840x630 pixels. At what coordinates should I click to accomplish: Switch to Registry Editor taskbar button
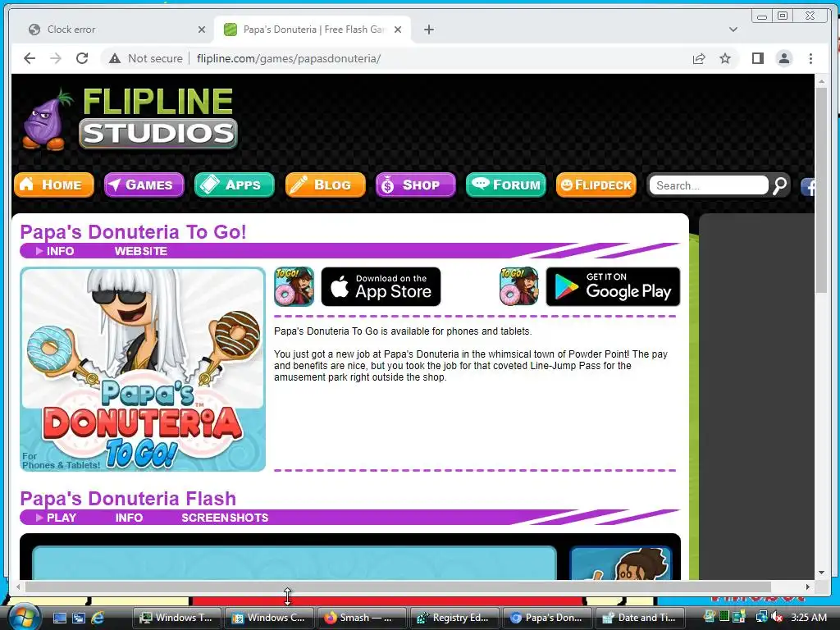[454, 618]
